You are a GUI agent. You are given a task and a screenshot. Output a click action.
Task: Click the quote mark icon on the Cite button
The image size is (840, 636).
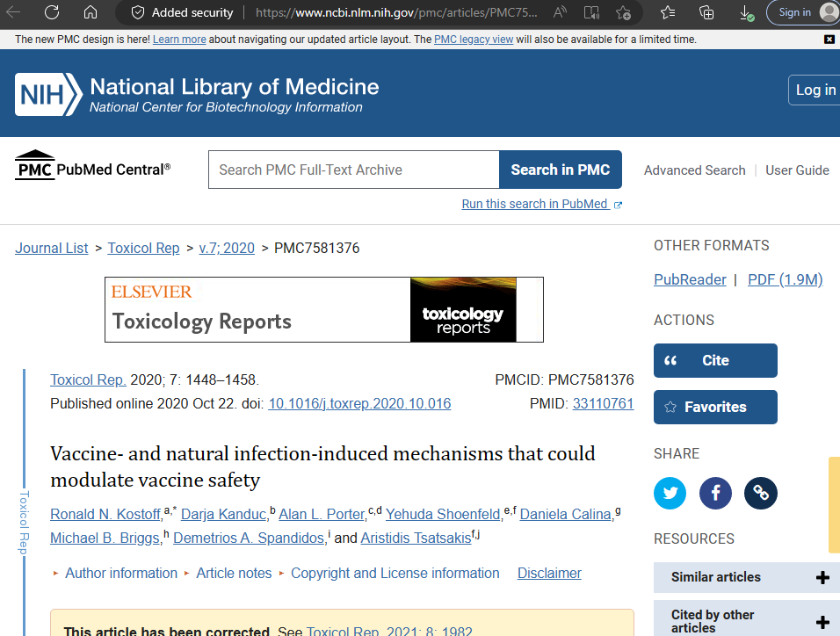click(x=670, y=360)
